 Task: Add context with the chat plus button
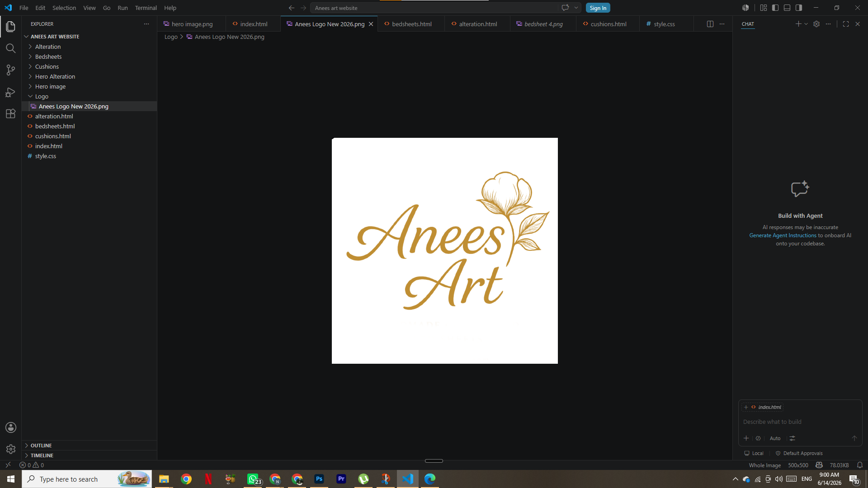(x=746, y=438)
